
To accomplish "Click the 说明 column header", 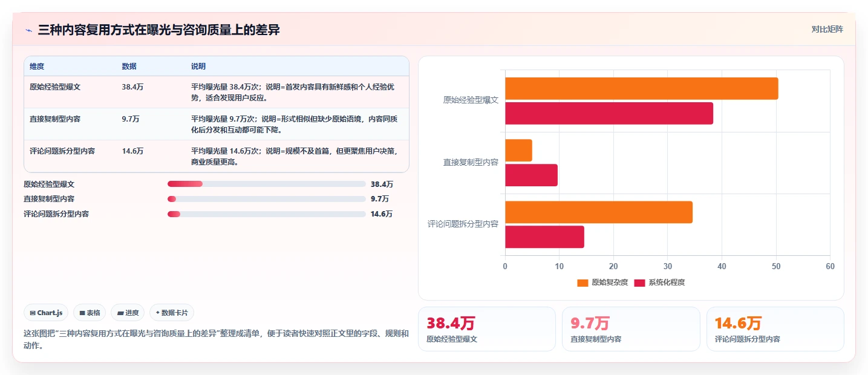I will coord(198,67).
